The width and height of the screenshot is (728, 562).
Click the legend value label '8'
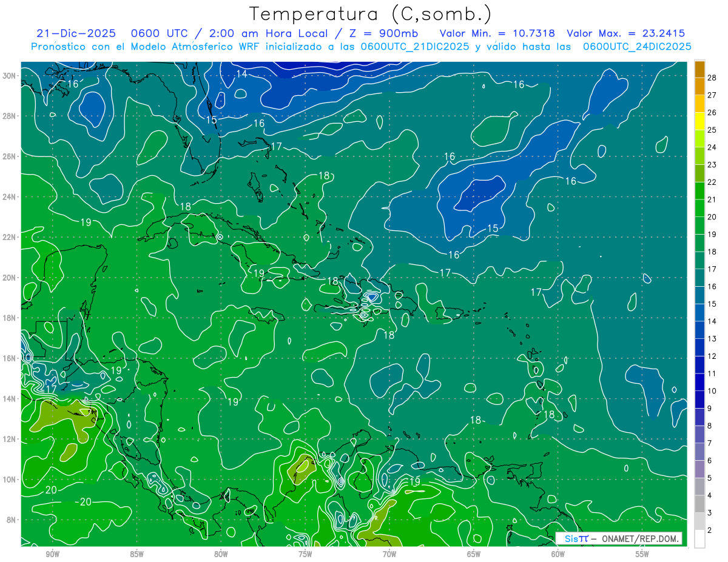pyautogui.click(x=710, y=426)
